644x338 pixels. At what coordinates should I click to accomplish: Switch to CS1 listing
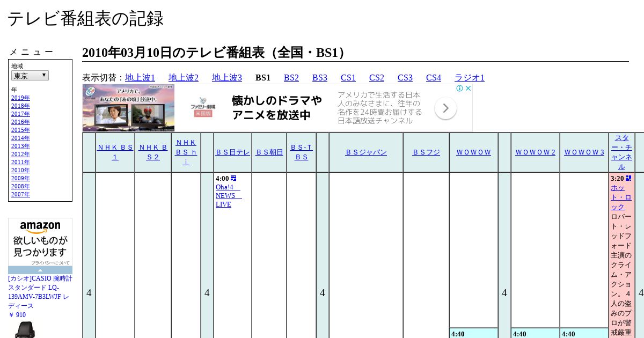tap(348, 78)
